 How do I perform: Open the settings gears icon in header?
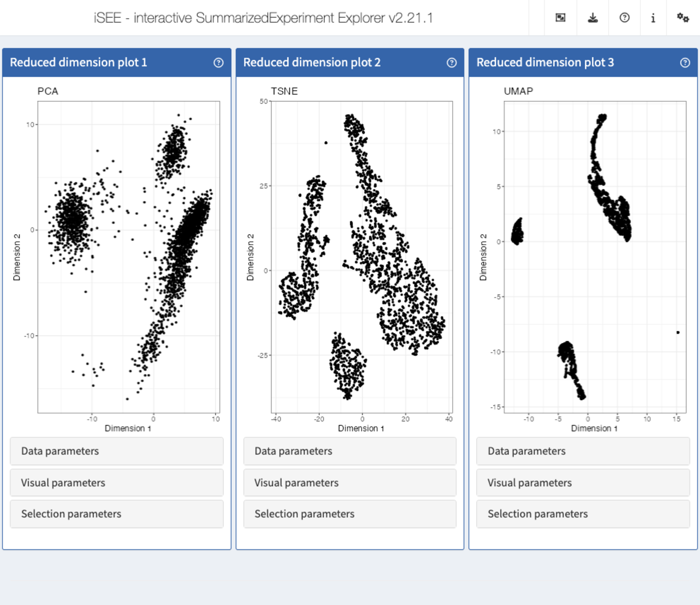click(x=683, y=18)
